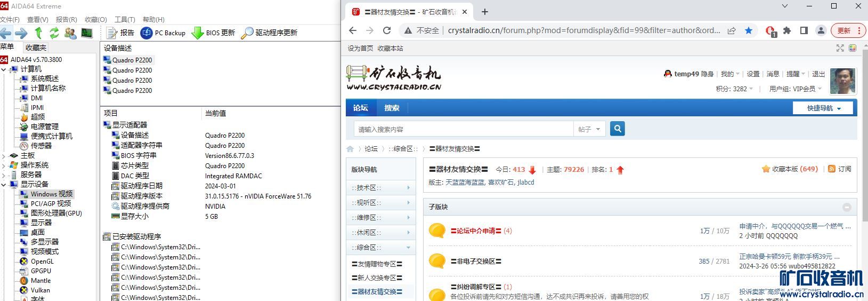868x301 pixels.
Task: Expand the 服务器 tree node
Action: coord(4,175)
